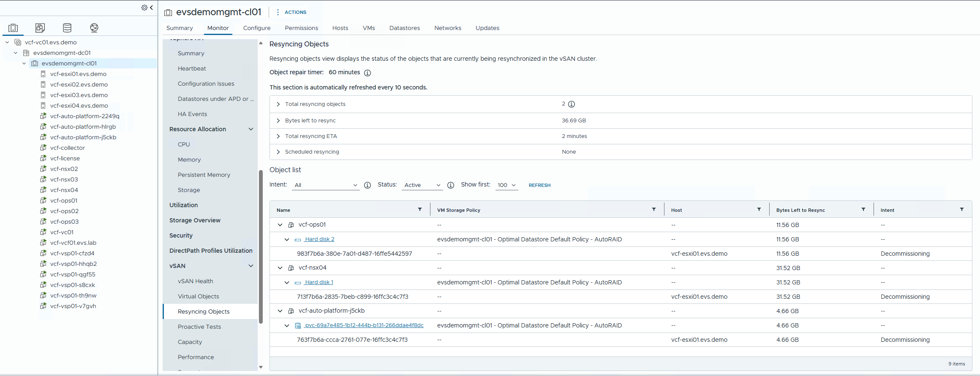
Task: Switch to the Configure tab
Action: click(x=257, y=28)
